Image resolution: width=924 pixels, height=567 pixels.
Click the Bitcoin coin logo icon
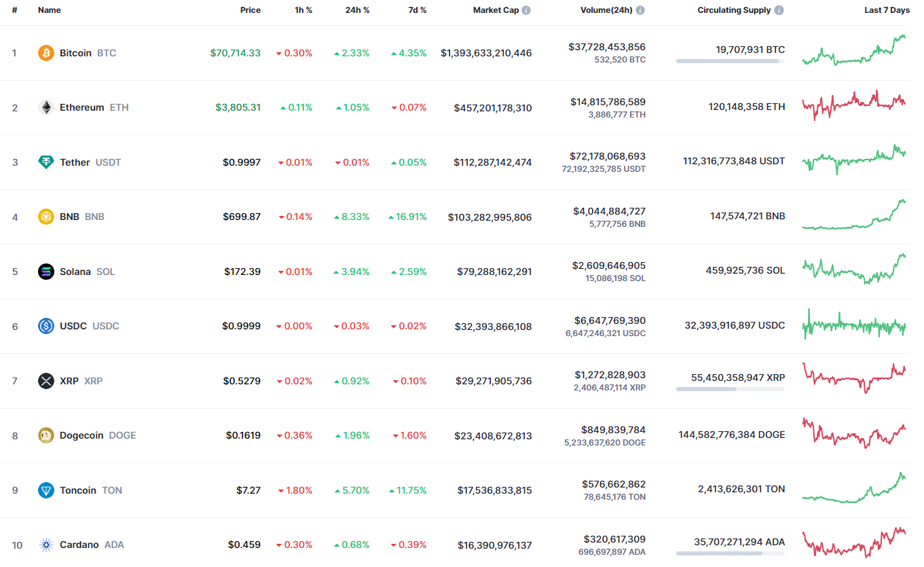click(x=45, y=53)
